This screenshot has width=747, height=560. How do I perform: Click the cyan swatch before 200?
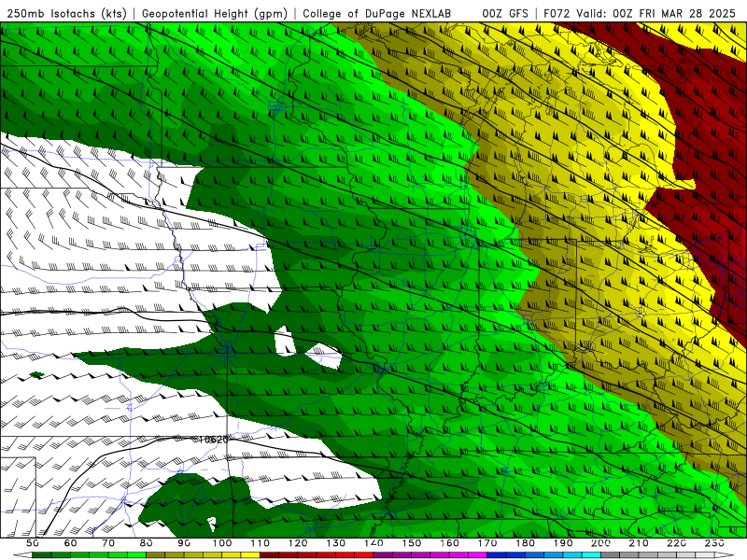(x=591, y=554)
